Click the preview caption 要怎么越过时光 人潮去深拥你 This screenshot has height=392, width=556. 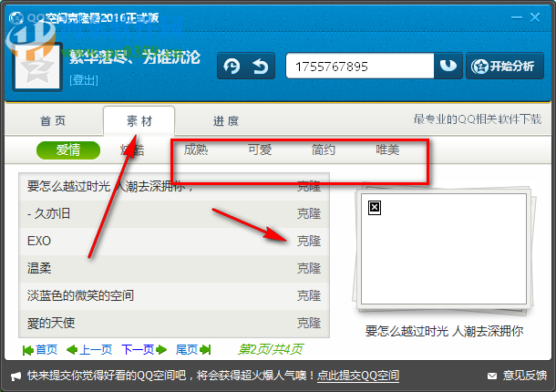444,331
